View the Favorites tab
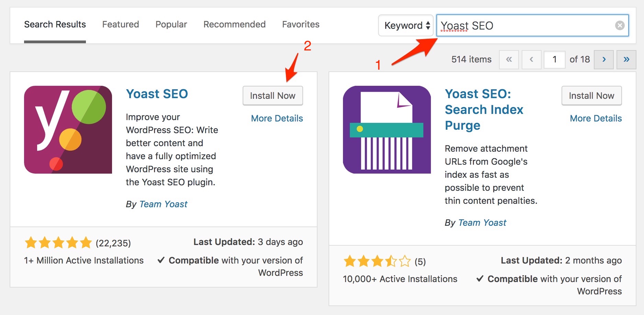Image resolution: width=644 pixels, height=315 pixels. tap(300, 24)
